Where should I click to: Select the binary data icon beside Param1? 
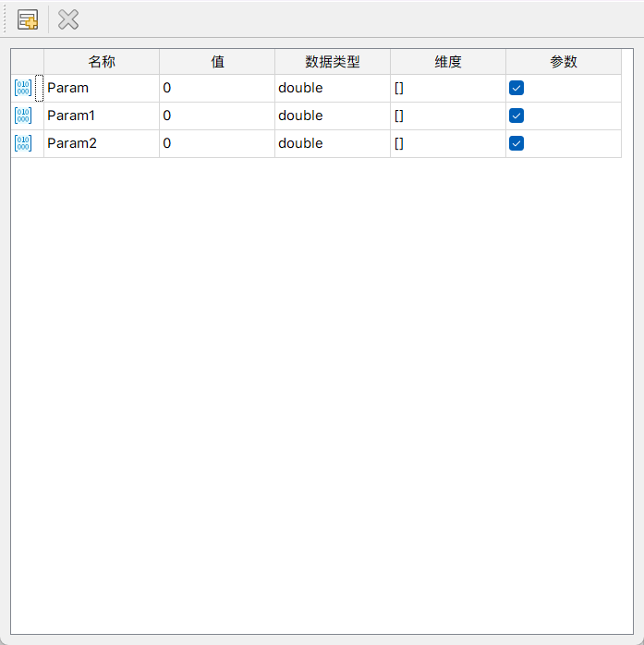pyautogui.click(x=23, y=116)
